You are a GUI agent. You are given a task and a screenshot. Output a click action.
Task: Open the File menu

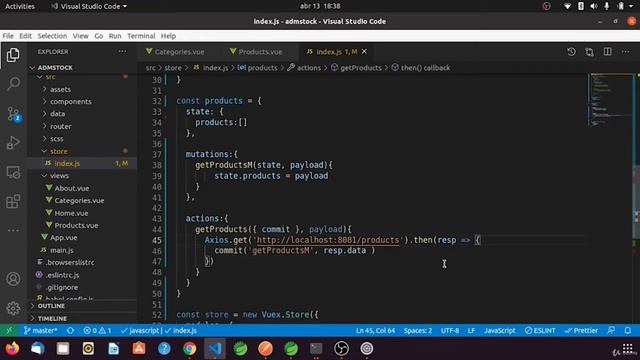coord(8,36)
